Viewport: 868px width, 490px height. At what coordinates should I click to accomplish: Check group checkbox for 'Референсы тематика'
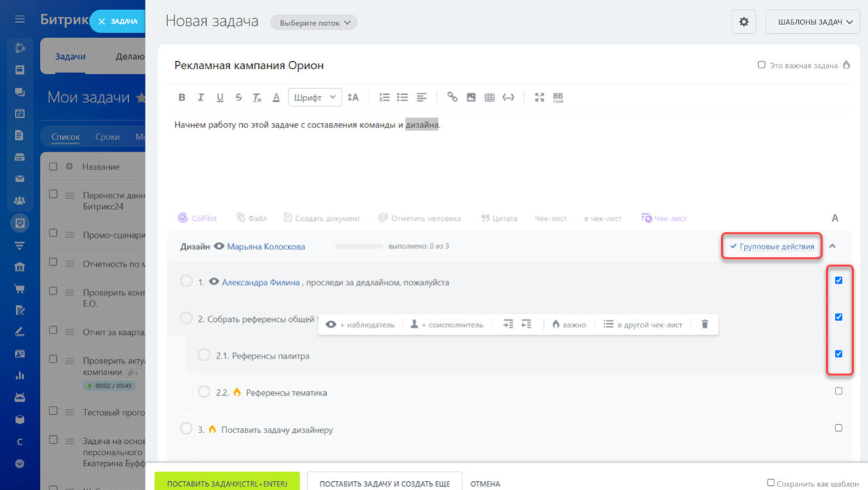839,391
